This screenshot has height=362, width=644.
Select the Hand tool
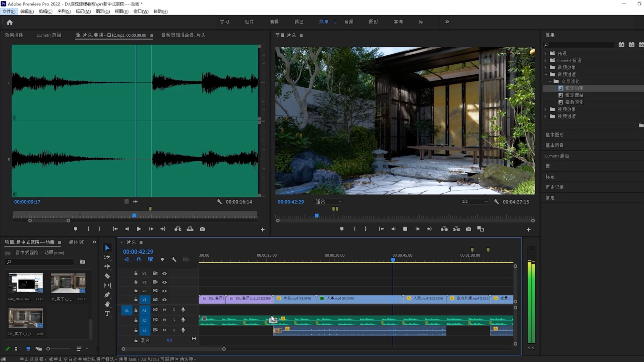(x=107, y=304)
